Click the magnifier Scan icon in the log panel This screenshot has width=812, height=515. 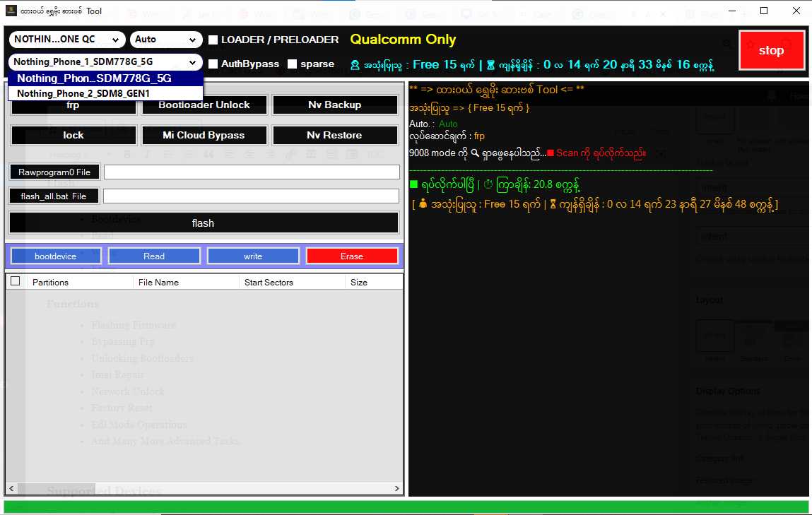pyautogui.click(x=474, y=153)
